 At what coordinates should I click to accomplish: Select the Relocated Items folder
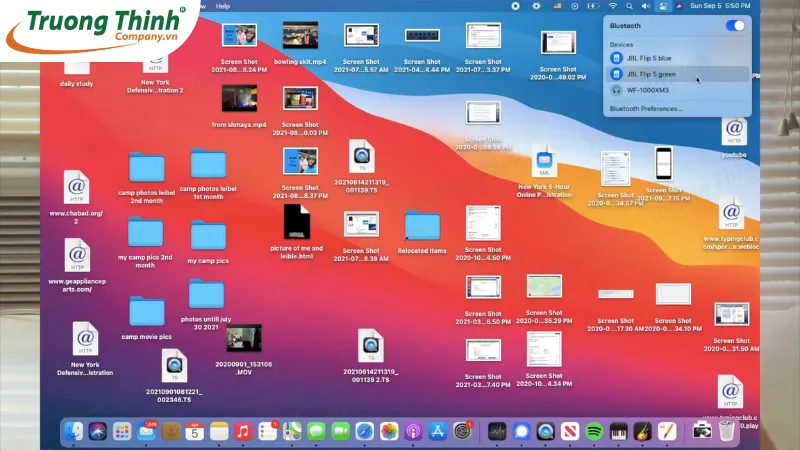tap(422, 226)
